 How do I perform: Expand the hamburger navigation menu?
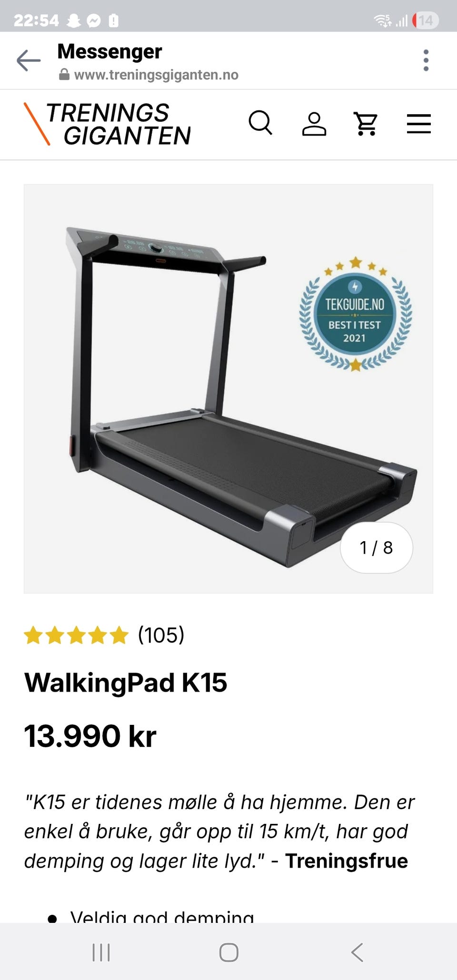pos(419,124)
